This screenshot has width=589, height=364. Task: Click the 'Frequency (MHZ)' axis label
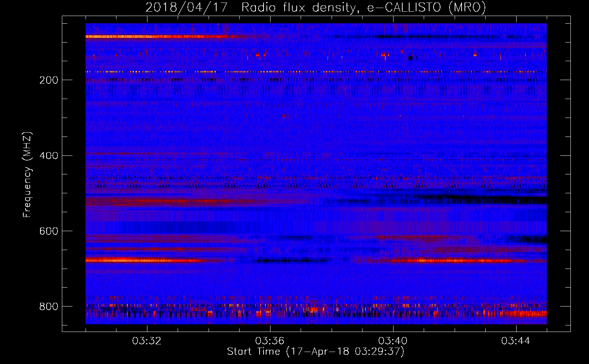(x=27, y=174)
